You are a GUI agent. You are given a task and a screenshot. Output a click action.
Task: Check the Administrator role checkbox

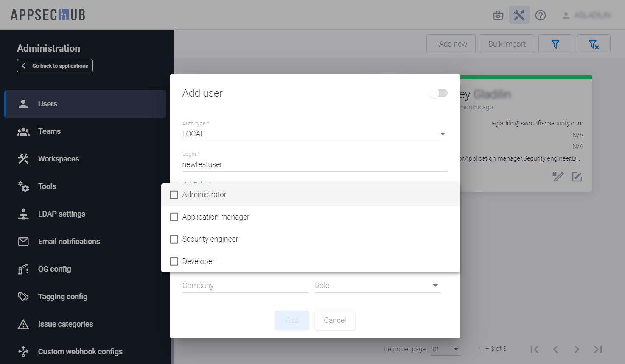174,195
